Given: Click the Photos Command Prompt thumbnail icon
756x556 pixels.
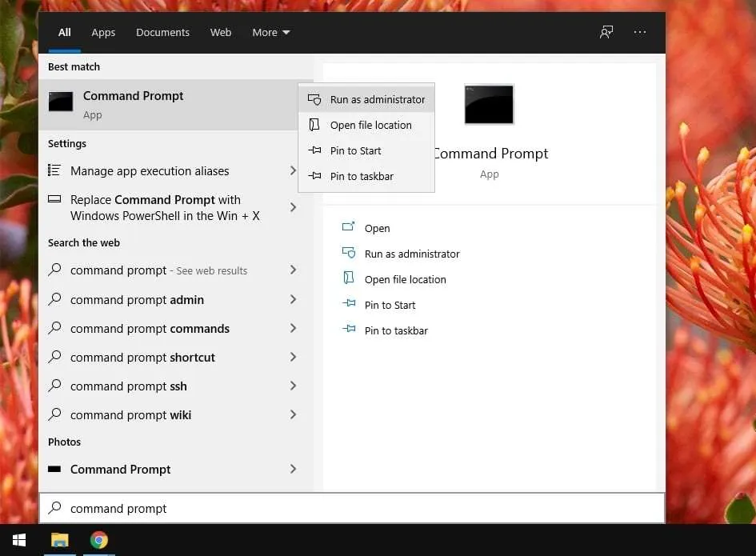Looking at the screenshot, I should click(54, 469).
